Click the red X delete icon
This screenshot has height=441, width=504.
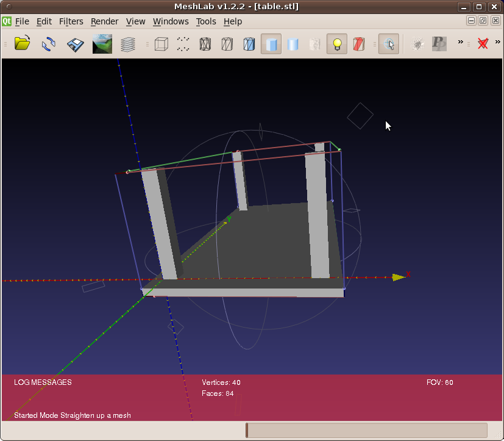(x=483, y=44)
